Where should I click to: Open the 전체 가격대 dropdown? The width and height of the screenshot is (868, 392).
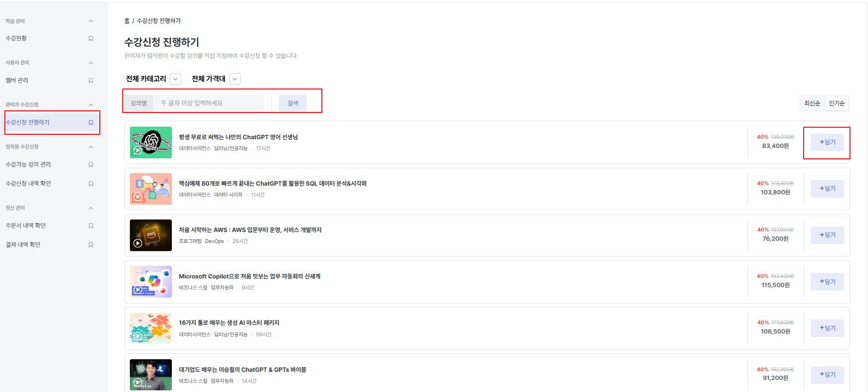(235, 79)
